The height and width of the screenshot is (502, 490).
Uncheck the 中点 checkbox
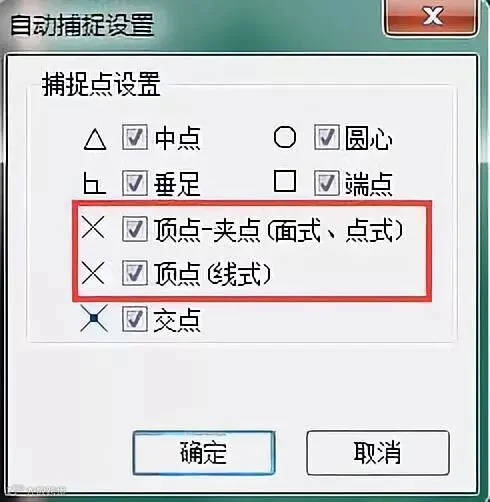(135, 137)
